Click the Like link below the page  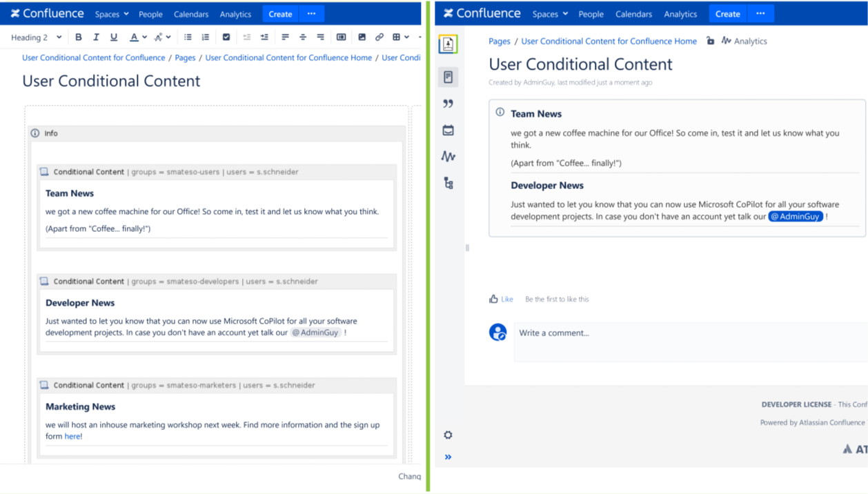point(506,299)
